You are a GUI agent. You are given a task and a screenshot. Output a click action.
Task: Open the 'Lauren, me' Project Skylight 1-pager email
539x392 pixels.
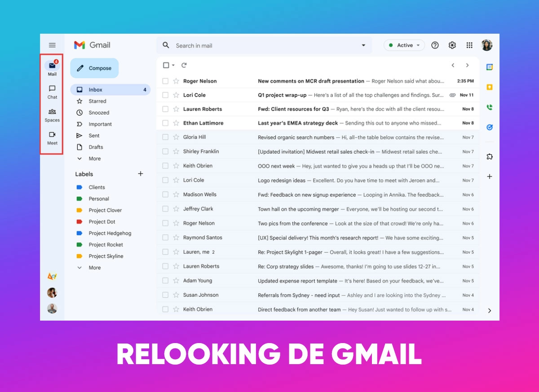(x=318, y=252)
